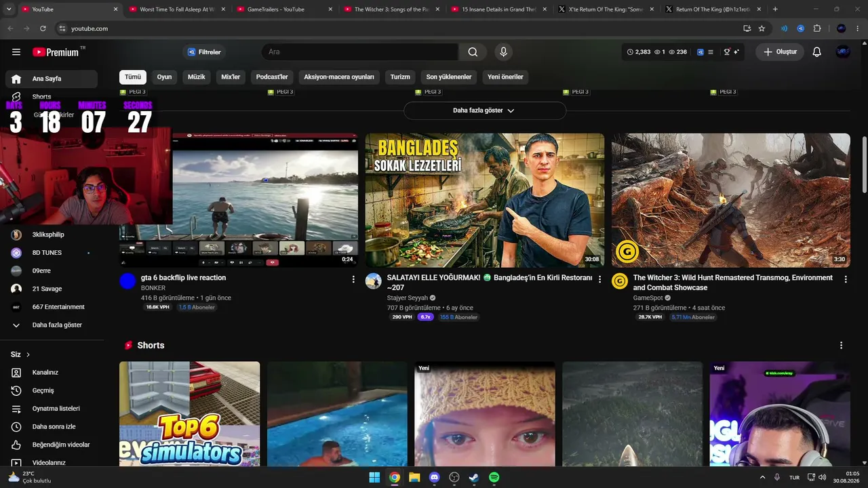Open the Filtreler button
Screen dimensions: 868x488
(x=204, y=52)
